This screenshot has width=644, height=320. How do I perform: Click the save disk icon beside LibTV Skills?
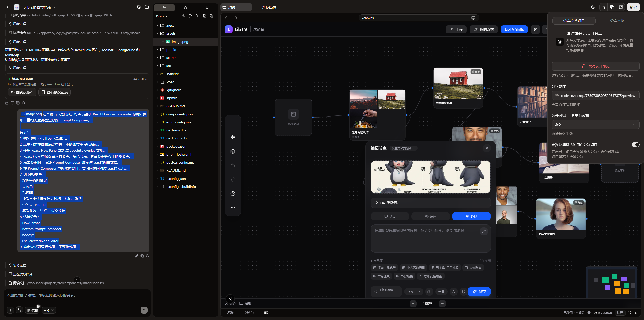pyautogui.click(x=535, y=29)
